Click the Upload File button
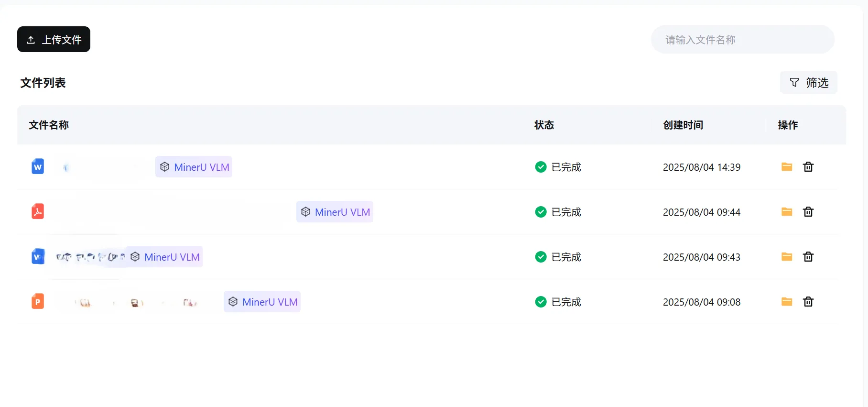The height and width of the screenshot is (407, 868). [x=54, y=39]
